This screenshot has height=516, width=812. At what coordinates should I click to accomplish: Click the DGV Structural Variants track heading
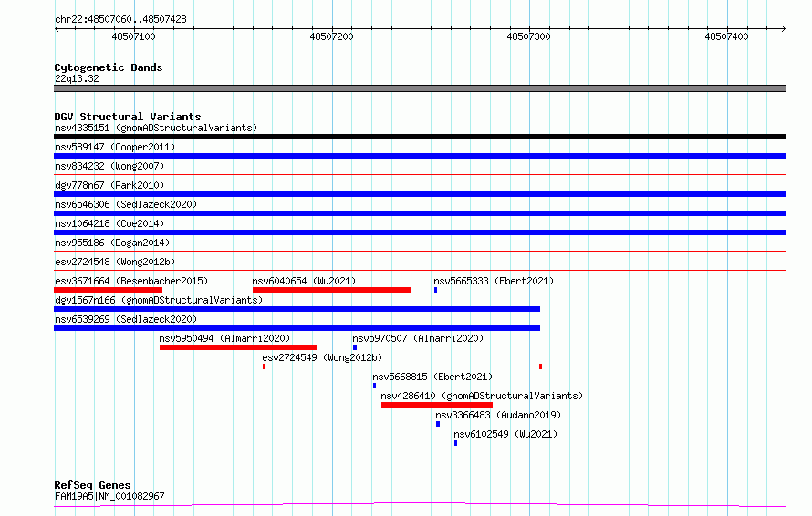click(128, 117)
